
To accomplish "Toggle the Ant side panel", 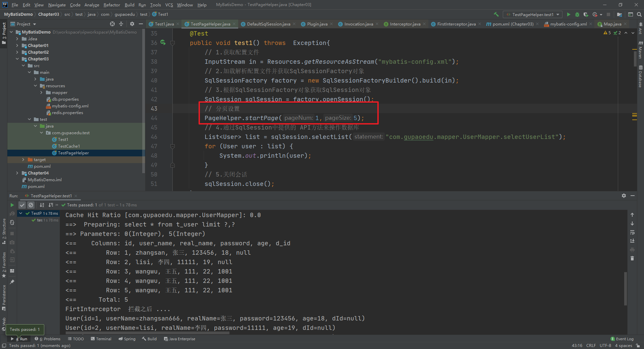I will (640, 29).
